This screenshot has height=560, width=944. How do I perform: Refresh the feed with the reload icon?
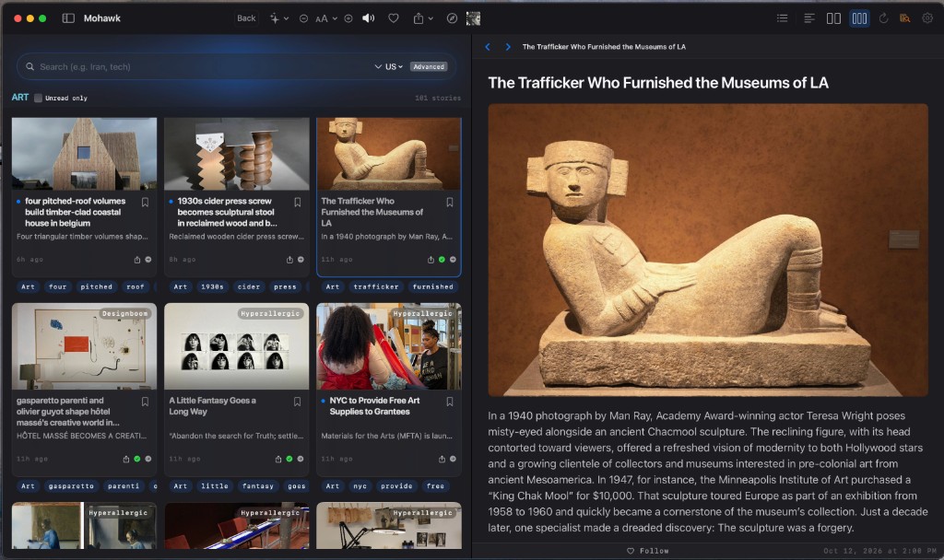(883, 18)
